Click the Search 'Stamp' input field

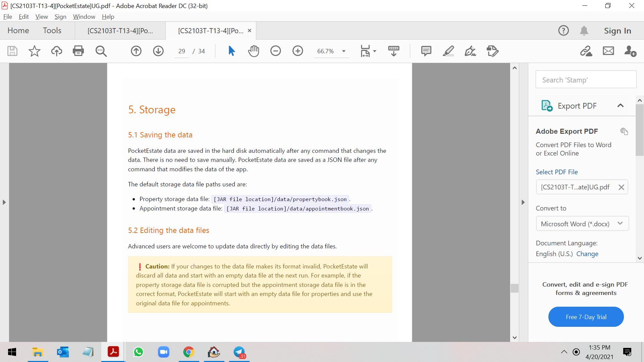[586, 80]
